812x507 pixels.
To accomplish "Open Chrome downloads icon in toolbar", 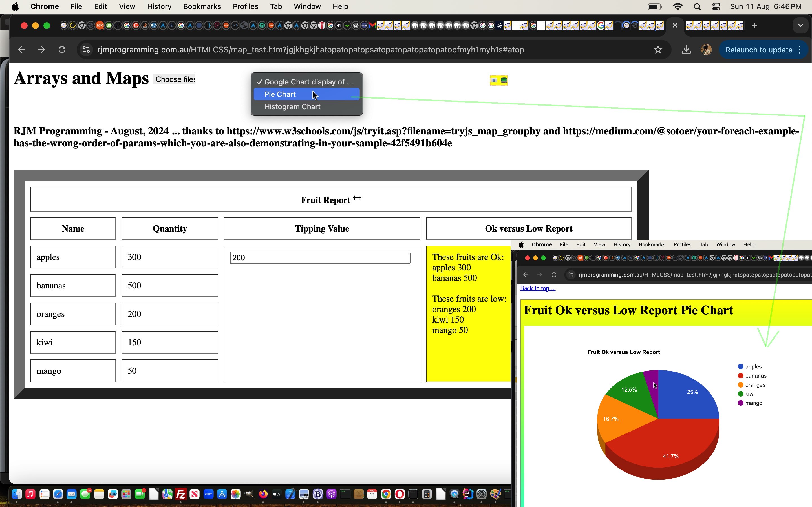I will pos(686,50).
